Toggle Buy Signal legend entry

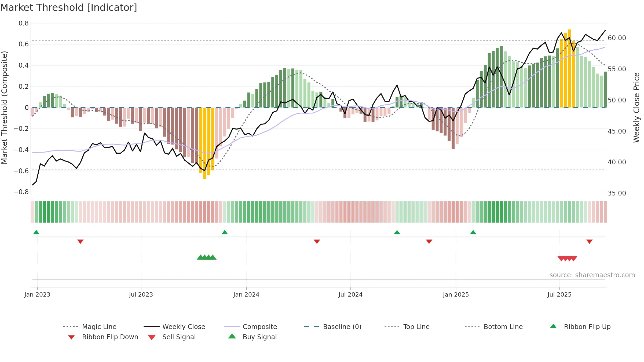252,337
